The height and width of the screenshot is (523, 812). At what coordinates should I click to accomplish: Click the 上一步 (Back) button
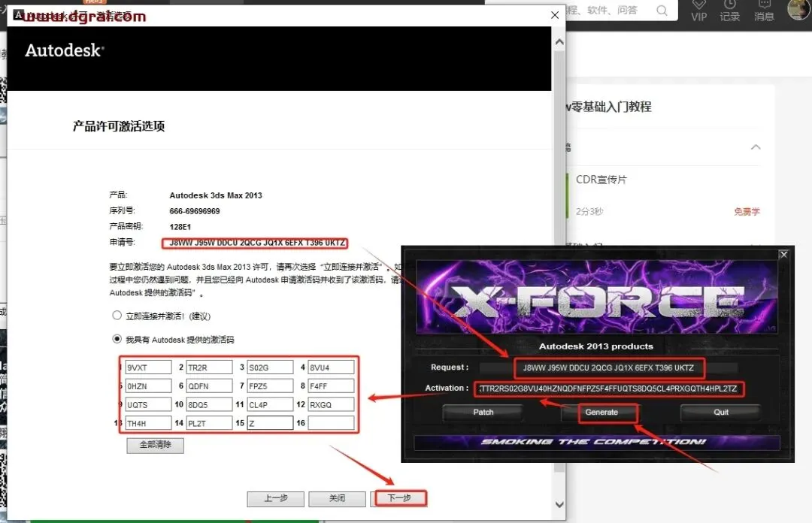(x=275, y=498)
